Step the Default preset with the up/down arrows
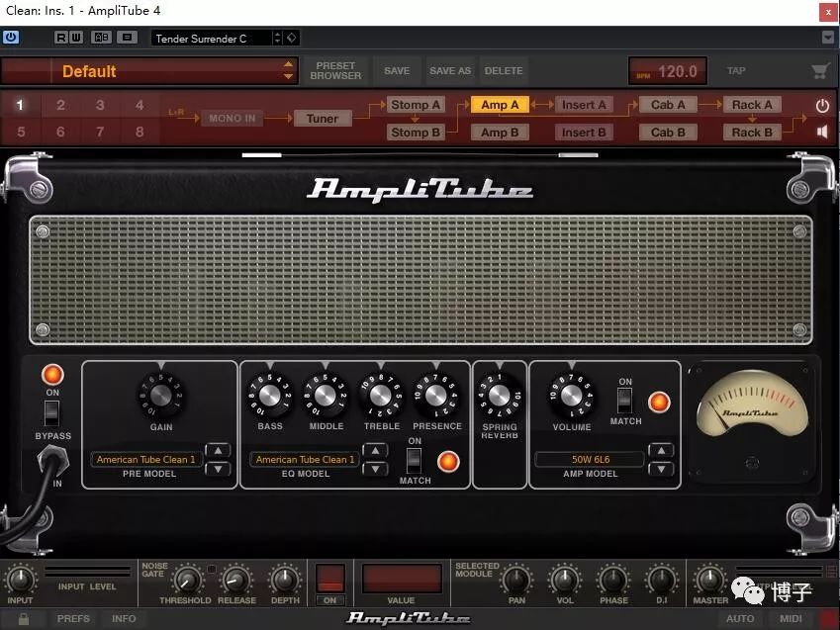 pos(288,71)
